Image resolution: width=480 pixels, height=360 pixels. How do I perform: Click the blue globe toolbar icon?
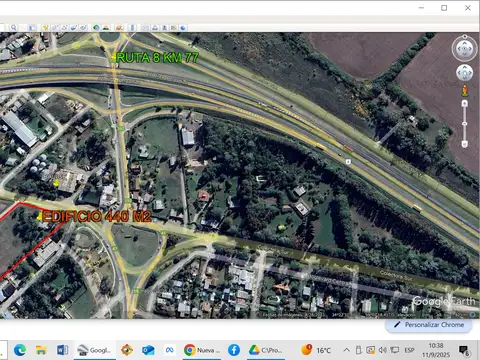tap(183, 28)
